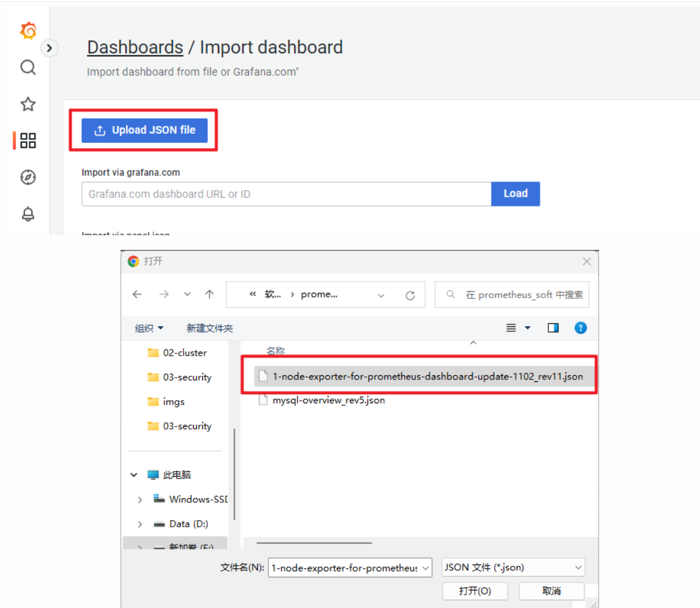Collapse the 此电脑 tree node
Viewport: 700px width, 608px height.
point(133,475)
